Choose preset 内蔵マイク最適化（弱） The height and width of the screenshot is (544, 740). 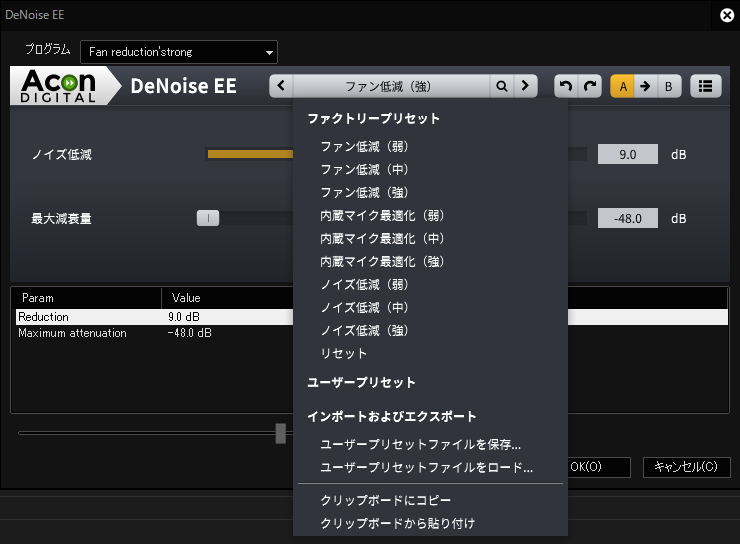click(382, 216)
